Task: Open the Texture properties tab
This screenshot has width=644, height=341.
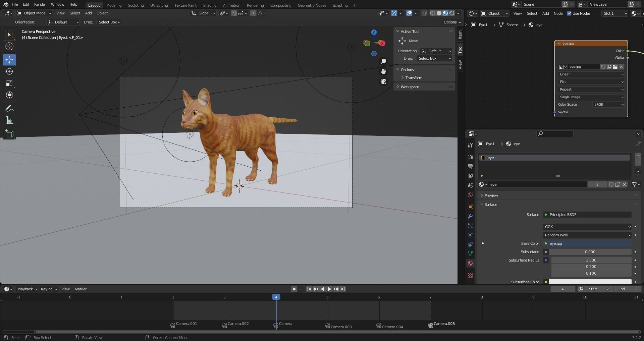Action: pyautogui.click(x=470, y=275)
